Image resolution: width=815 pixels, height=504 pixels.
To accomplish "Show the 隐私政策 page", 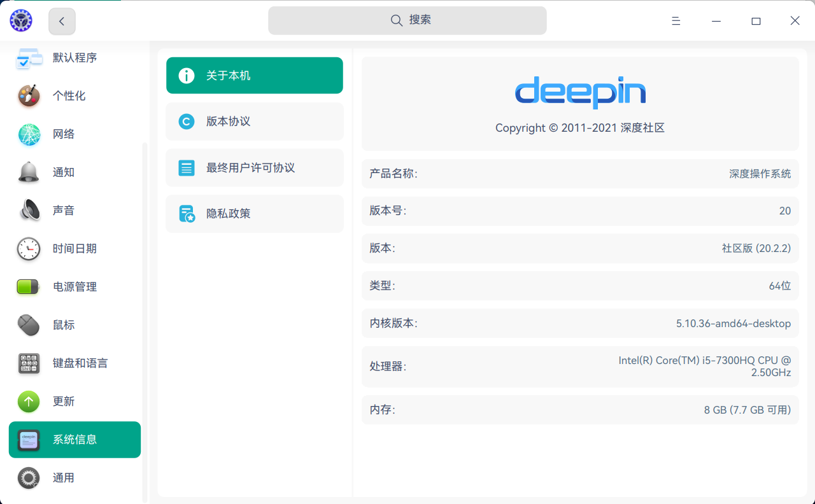I will [255, 214].
